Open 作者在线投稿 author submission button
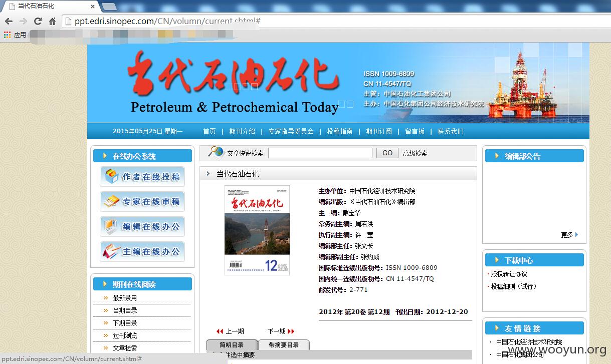 pyautogui.click(x=142, y=177)
